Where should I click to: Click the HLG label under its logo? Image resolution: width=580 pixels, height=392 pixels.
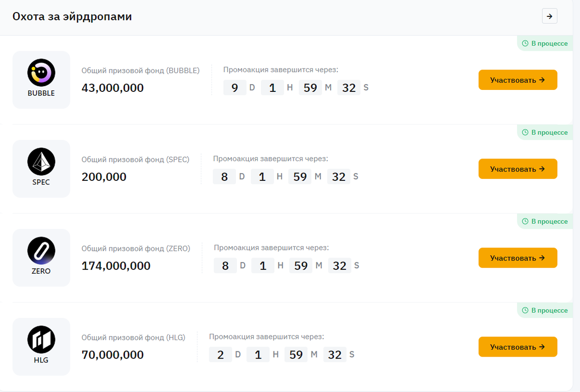(41, 360)
